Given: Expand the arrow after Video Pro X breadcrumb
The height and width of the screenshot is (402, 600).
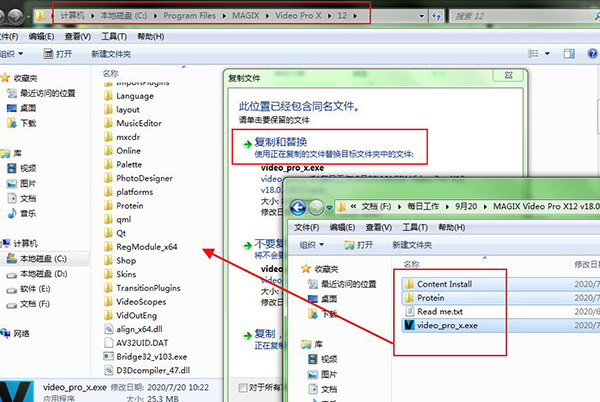Looking at the screenshot, I should tap(329, 16).
